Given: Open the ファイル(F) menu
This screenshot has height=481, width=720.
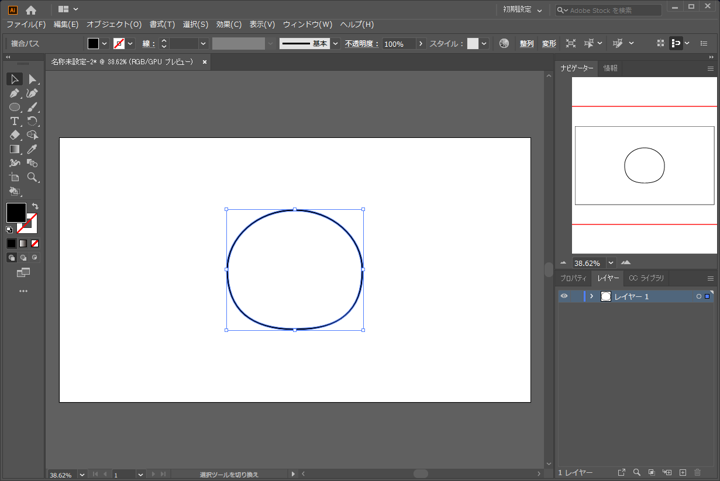Looking at the screenshot, I should point(26,24).
